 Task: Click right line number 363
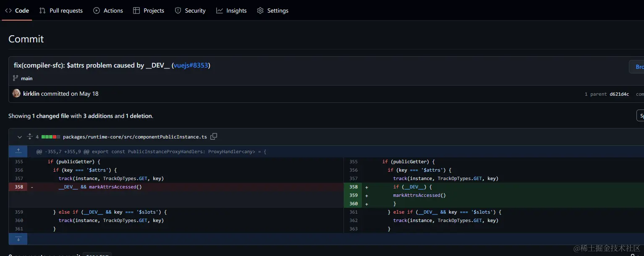(353, 229)
